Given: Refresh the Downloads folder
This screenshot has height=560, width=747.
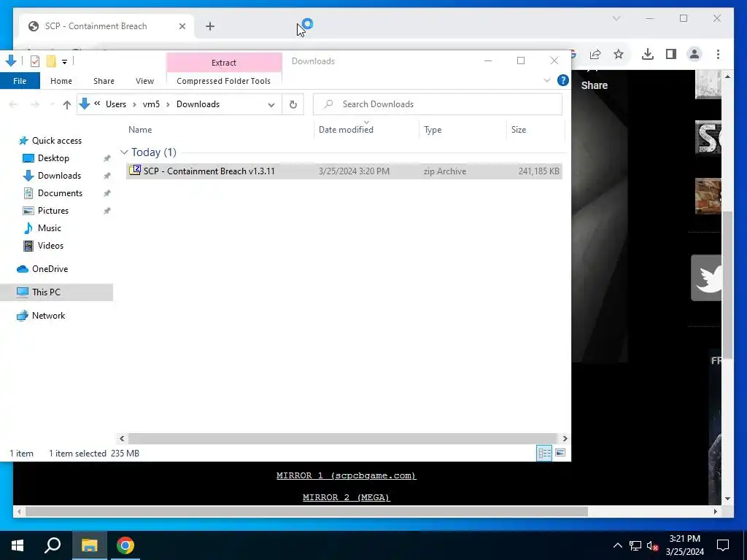Looking at the screenshot, I should tap(293, 105).
